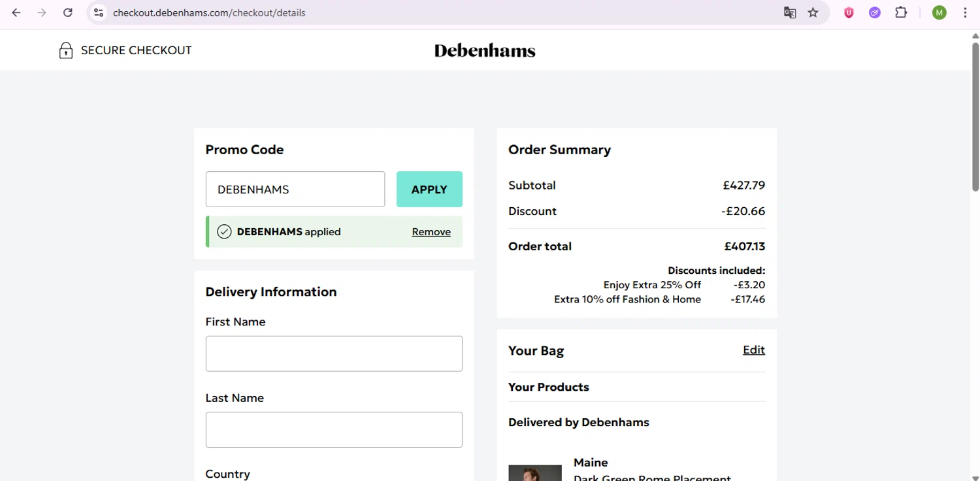Open the profile avatar M
This screenshot has width=980, height=481.
(939, 12)
